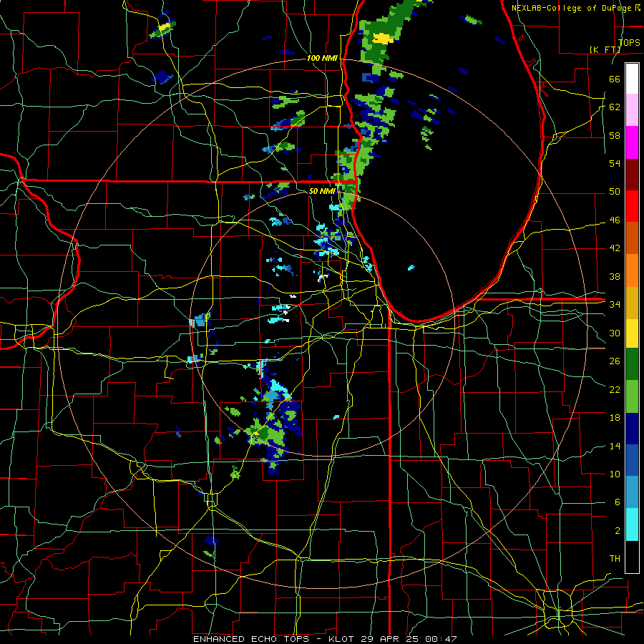Select the legend value "6"

click(617, 502)
